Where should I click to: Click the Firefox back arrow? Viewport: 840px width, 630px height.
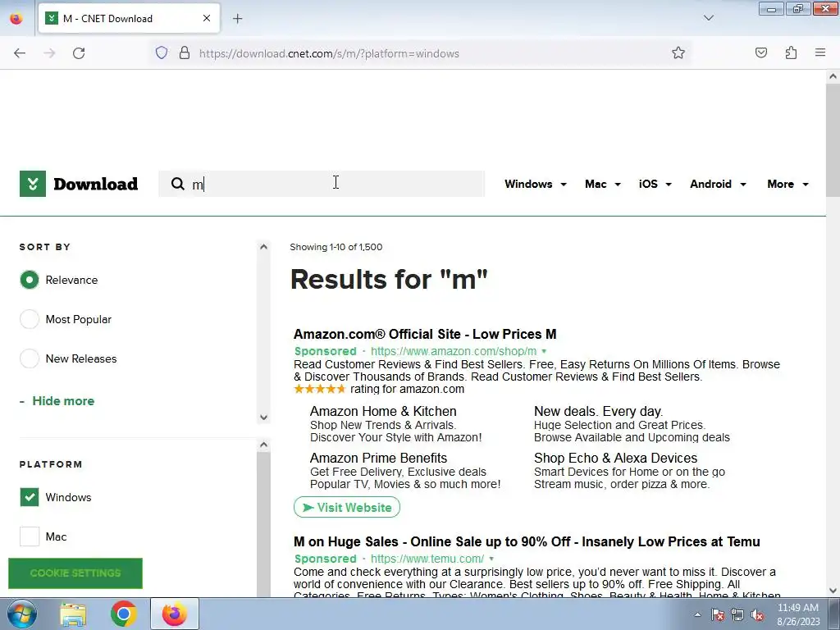click(x=20, y=53)
